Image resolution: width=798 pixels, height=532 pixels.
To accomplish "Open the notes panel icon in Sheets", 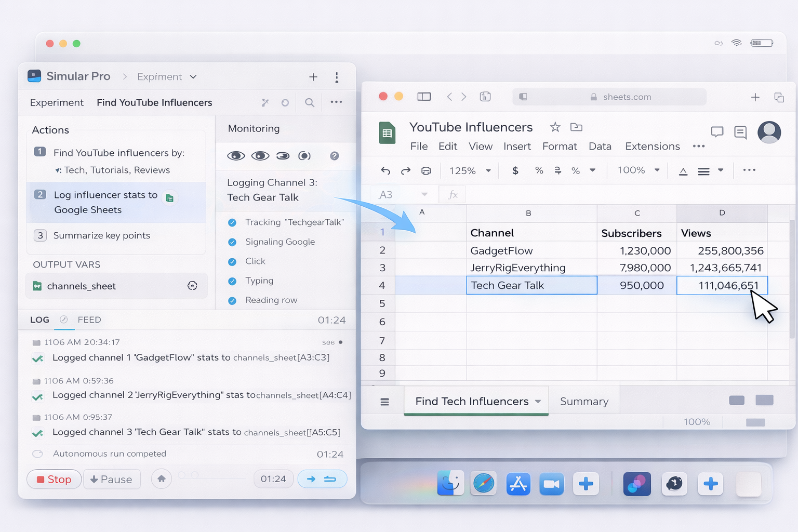I will (740, 132).
